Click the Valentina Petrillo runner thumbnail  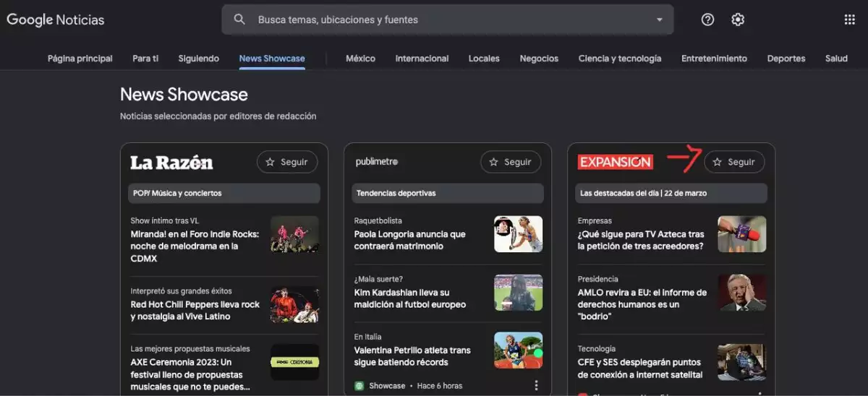point(518,350)
